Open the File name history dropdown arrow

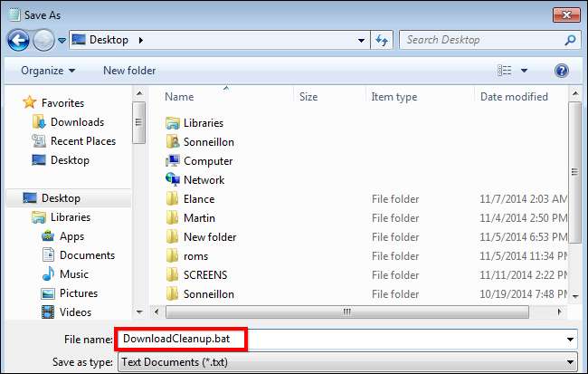(570, 340)
